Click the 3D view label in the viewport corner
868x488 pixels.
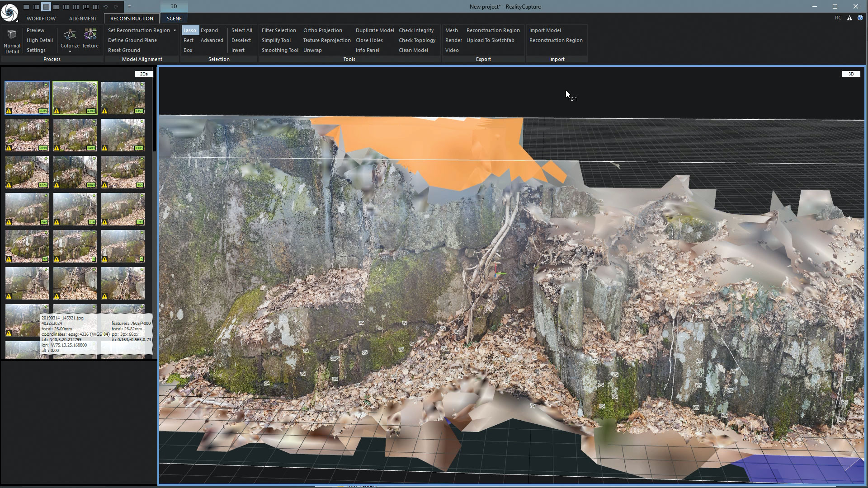click(x=851, y=74)
